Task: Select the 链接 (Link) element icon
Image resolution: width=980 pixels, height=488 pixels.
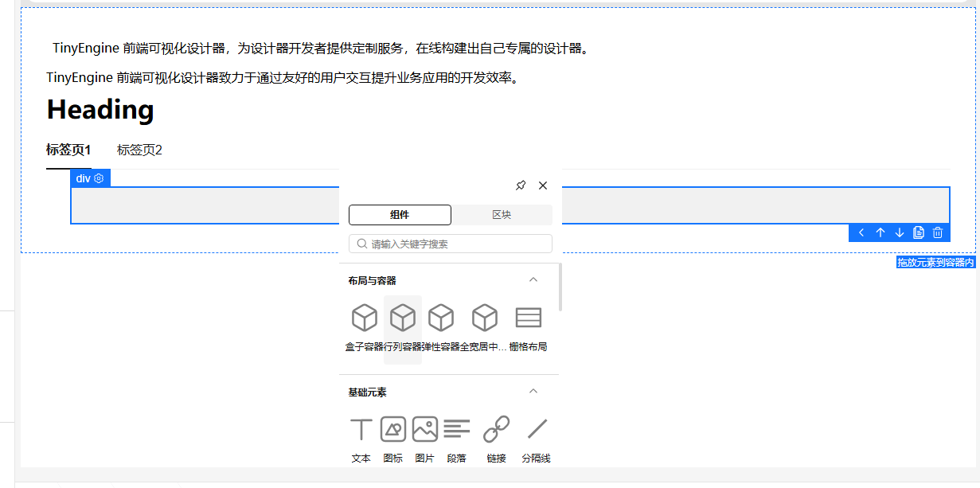Action: pos(496,429)
